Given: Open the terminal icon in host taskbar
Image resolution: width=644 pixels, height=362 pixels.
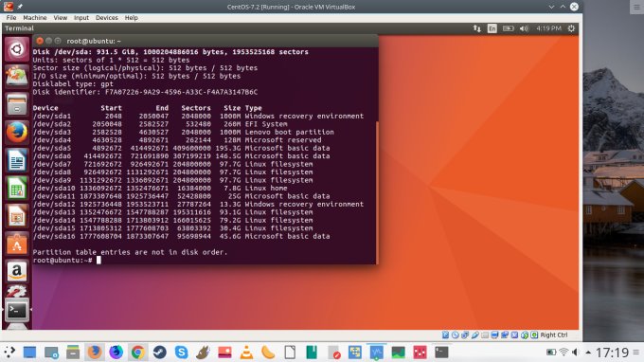Looking at the screenshot, I should click(441, 353).
